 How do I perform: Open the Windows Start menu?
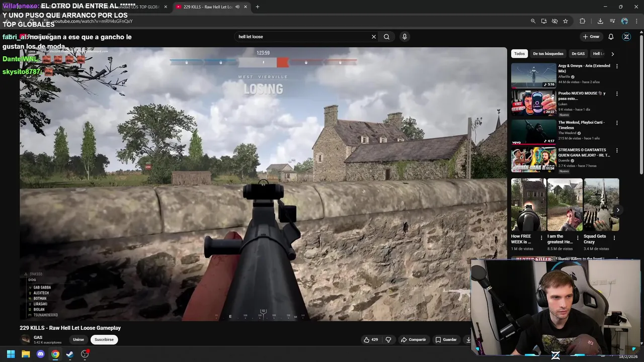click(x=11, y=354)
